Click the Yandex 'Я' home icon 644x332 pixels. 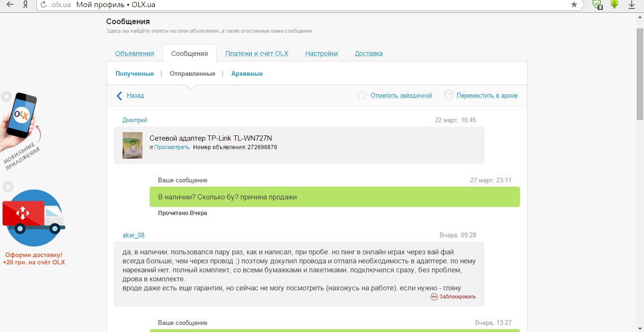pyautogui.click(x=25, y=5)
